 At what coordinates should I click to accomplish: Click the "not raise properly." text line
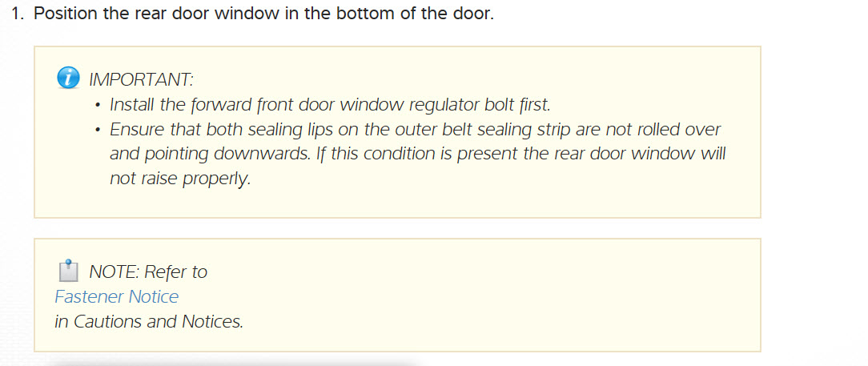[180, 179]
